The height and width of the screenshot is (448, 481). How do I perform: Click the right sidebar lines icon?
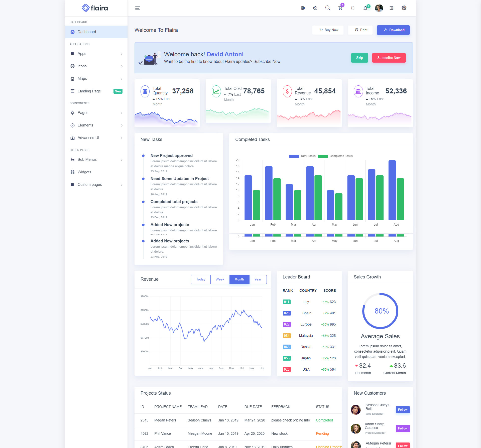pyautogui.click(x=392, y=8)
